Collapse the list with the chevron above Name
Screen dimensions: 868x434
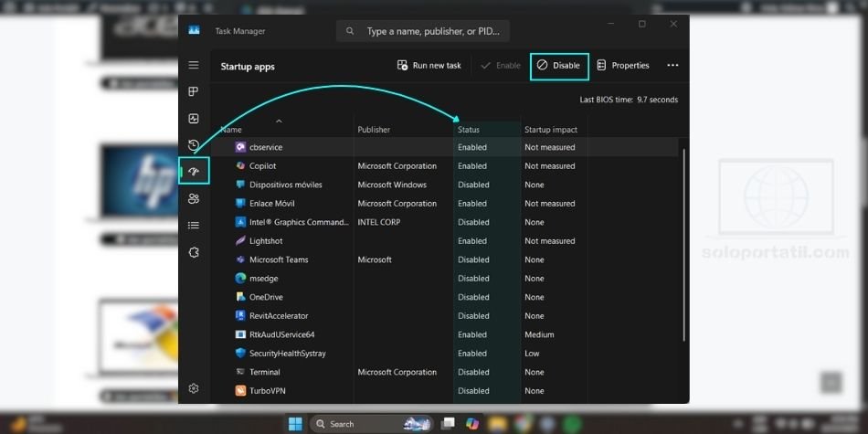click(279, 121)
